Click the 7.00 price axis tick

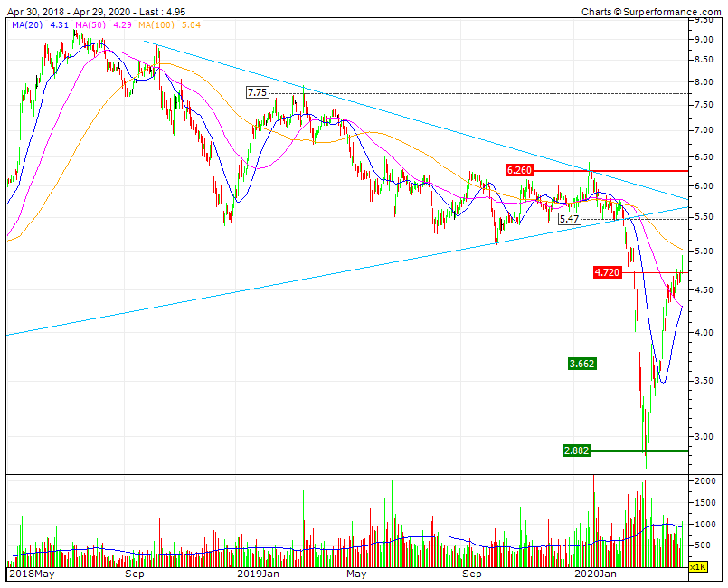click(x=704, y=130)
